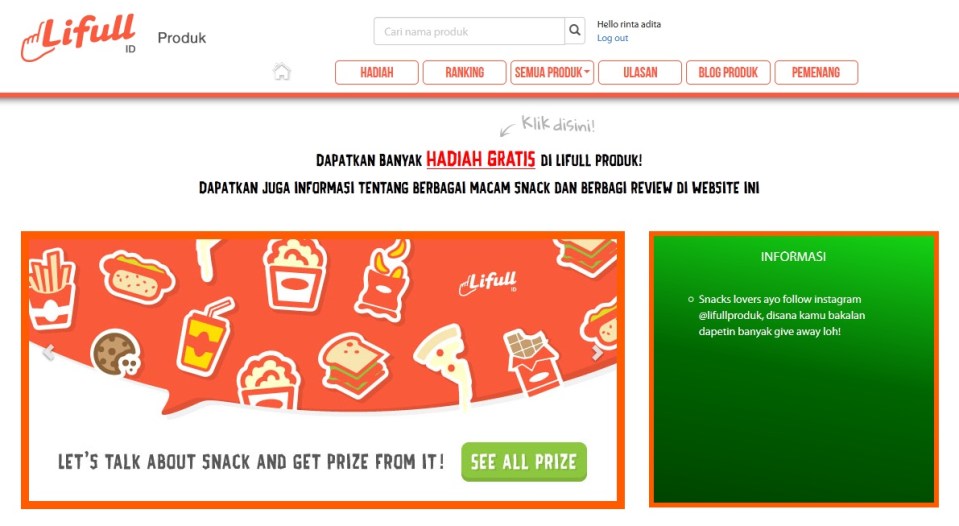959x526 pixels.
Task: Click the home icon in the navigation bar
Action: point(281,72)
